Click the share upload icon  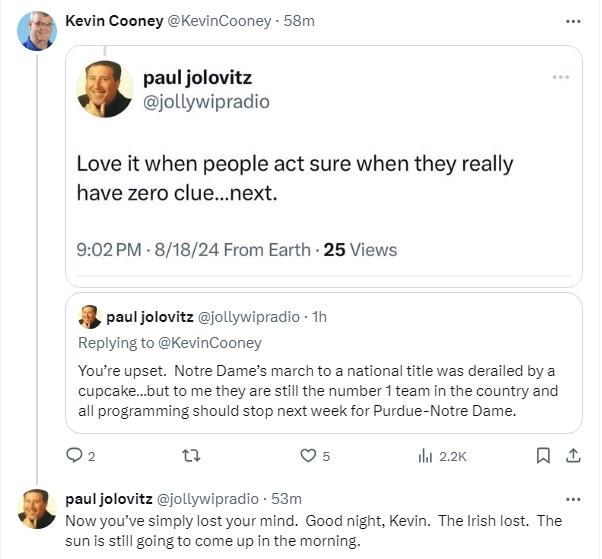point(573,455)
